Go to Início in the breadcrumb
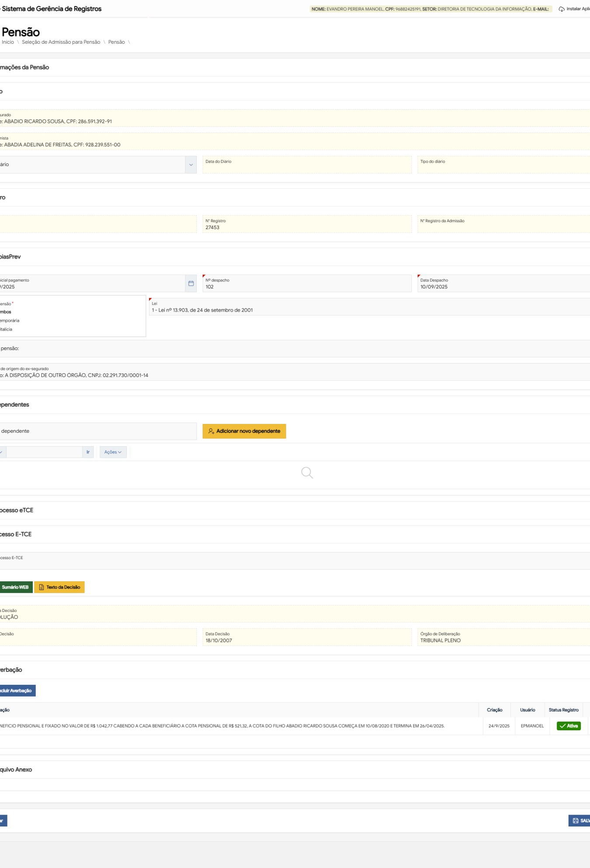The width and height of the screenshot is (590, 868). coord(8,42)
